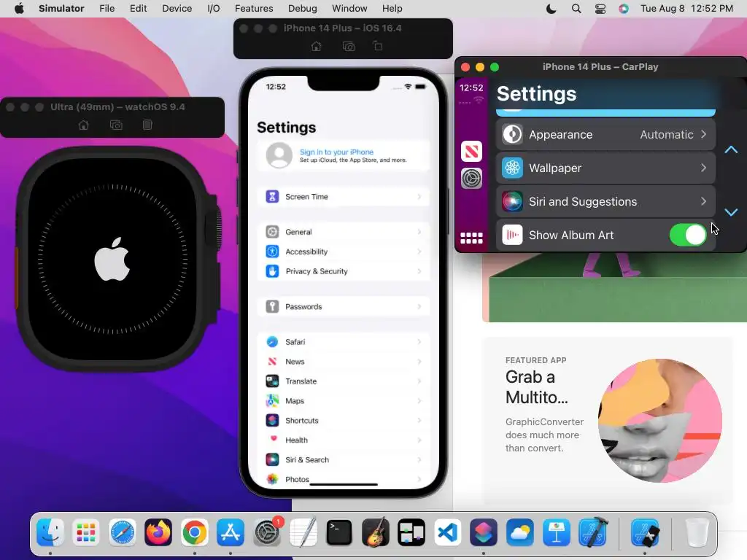The width and height of the screenshot is (747, 560).
Task: Open News row in iPhone Settings
Action: click(344, 362)
